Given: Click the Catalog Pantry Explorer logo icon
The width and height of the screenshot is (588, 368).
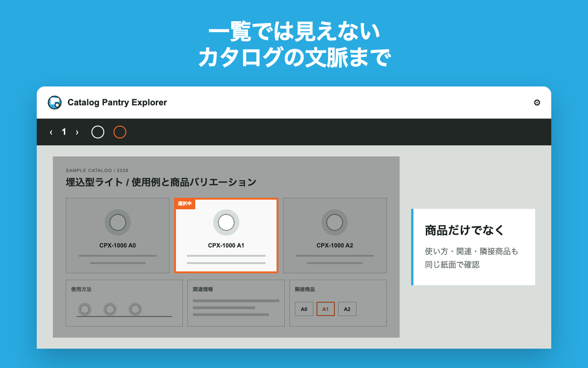Looking at the screenshot, I should click(x=55, y=103).
